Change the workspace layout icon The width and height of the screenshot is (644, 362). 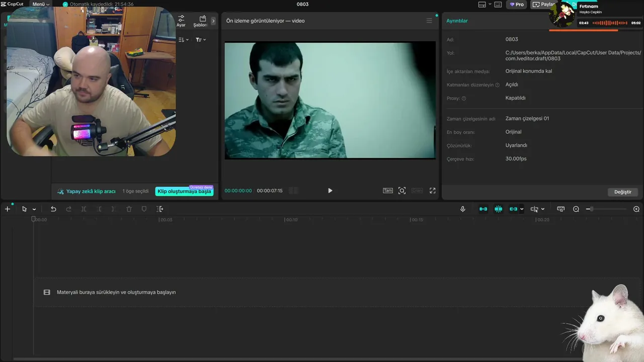coord(482,5)
